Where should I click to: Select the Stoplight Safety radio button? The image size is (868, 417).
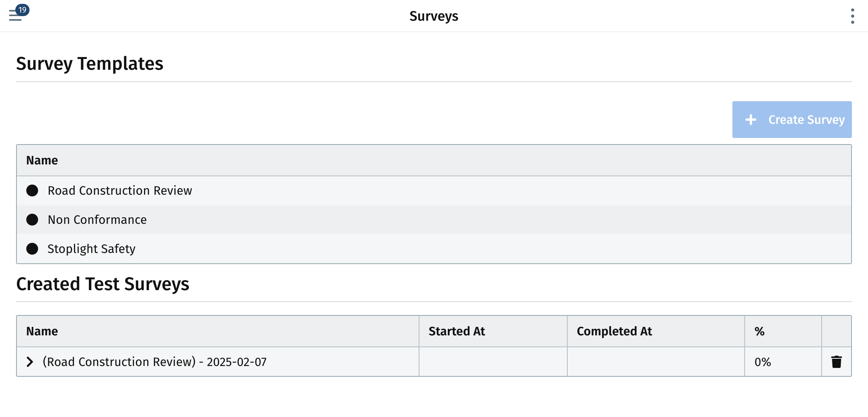(32, 249)
